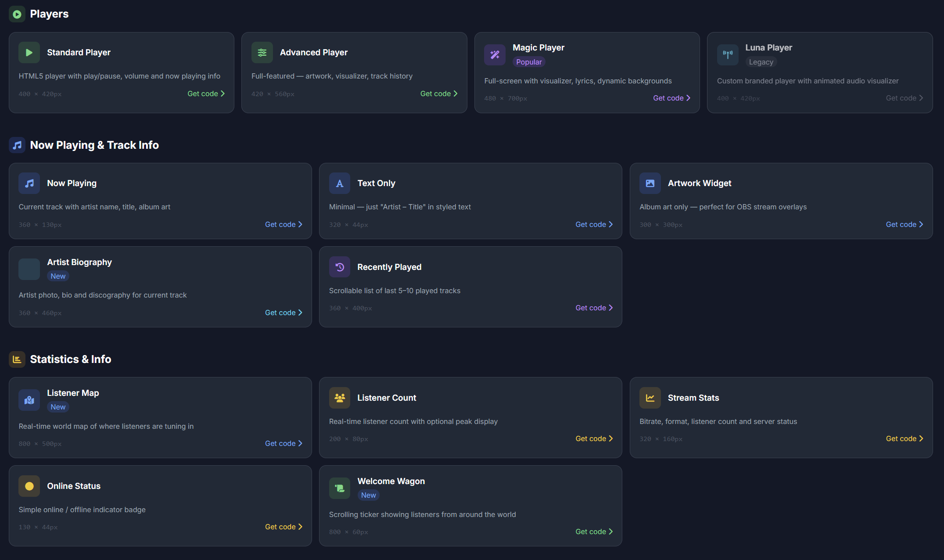Click the Legacy badge on Luna Player

click(761, 62)
